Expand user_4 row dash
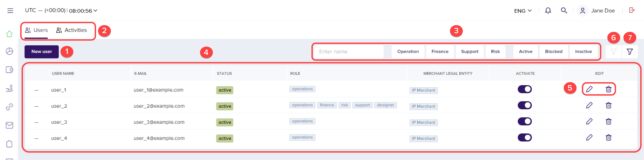This screenshot has height=160, width=644. coord(37,138)
